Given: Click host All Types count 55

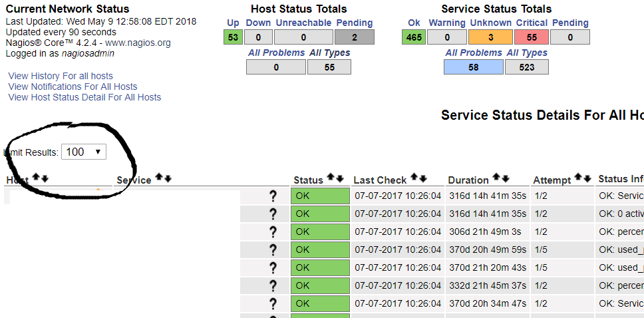Looking at the screenshot, I should [x=329, y=67].
